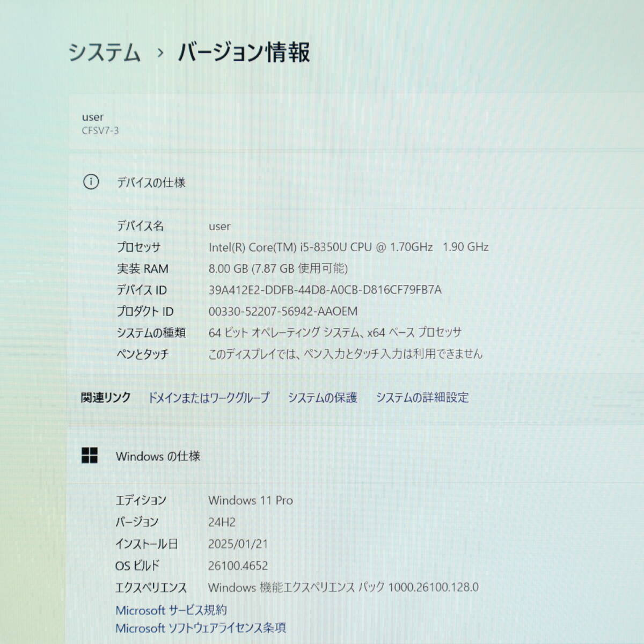Click the プロセッサ label
The width and height of the screenshot is (644, 644).
(138, 247)
